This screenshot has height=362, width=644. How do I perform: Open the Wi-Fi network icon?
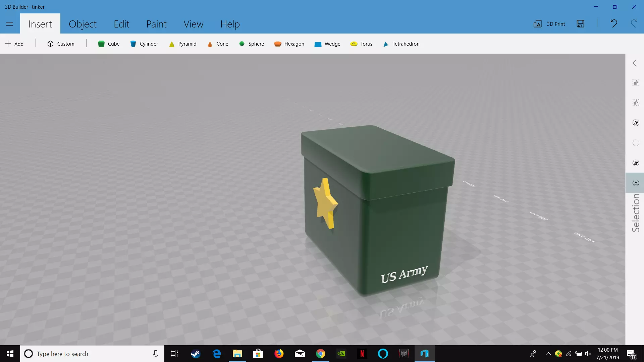pos(569,354)
